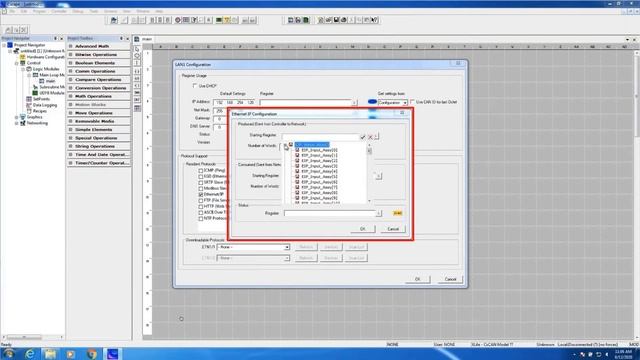Image resolution: width=640 pixels, height=360 pixels.
Task: Open Windows Explorer folder icon on taskbar
Action: [x=50, y=354]
